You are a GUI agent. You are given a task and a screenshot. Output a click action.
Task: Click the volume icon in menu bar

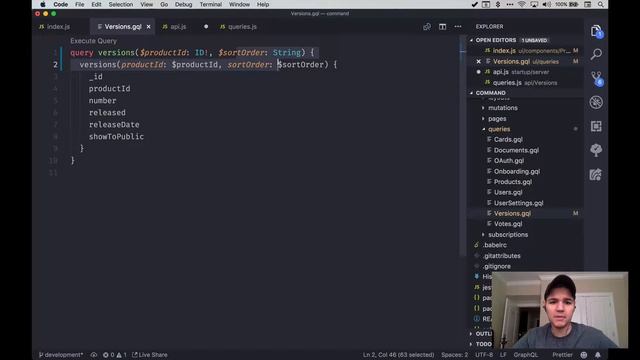coord(547,4)
